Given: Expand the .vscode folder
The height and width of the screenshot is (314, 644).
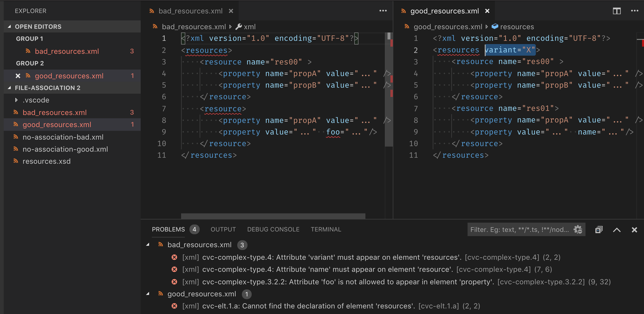Looking at the screenshot, I should [x=16, y=100].
